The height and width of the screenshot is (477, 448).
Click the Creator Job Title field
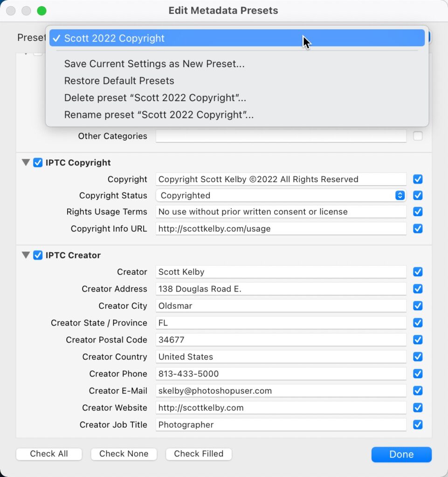pyautogui.click(x=281, y=424)
